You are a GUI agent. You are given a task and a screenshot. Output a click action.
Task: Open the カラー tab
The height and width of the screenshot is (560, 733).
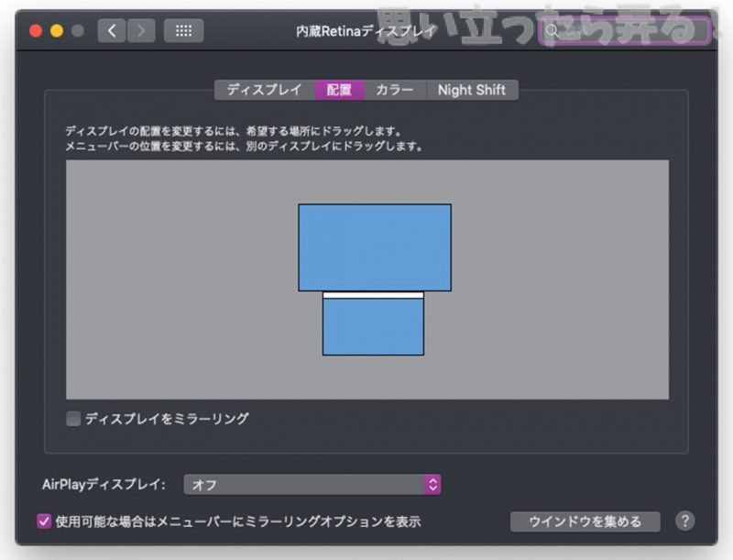(395, 90)
